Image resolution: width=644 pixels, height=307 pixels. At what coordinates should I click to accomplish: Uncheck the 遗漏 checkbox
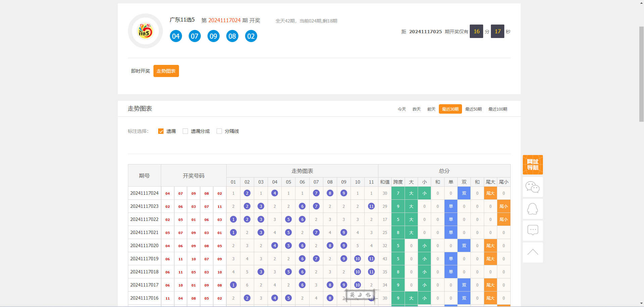point(161,131)
